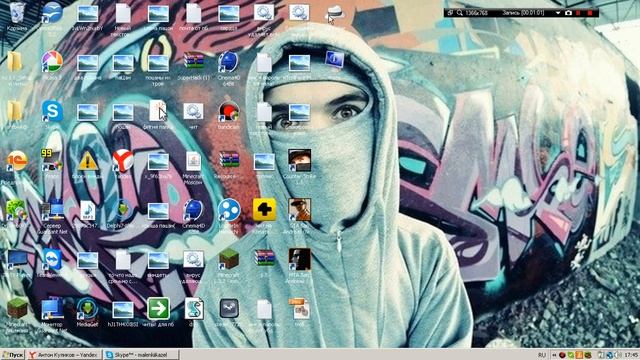Select the 'пошаны на трое' image file
640x360 pixels.
point(158,63)
